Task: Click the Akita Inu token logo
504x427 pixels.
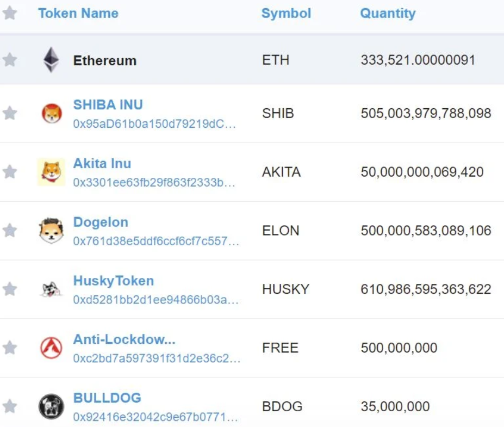Action: (51, 172)
